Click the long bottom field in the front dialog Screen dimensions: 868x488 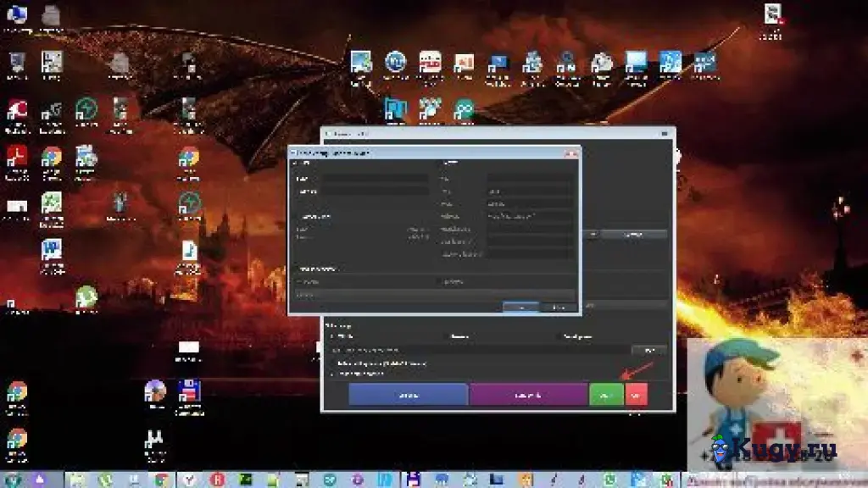click(x=435, y=295)
